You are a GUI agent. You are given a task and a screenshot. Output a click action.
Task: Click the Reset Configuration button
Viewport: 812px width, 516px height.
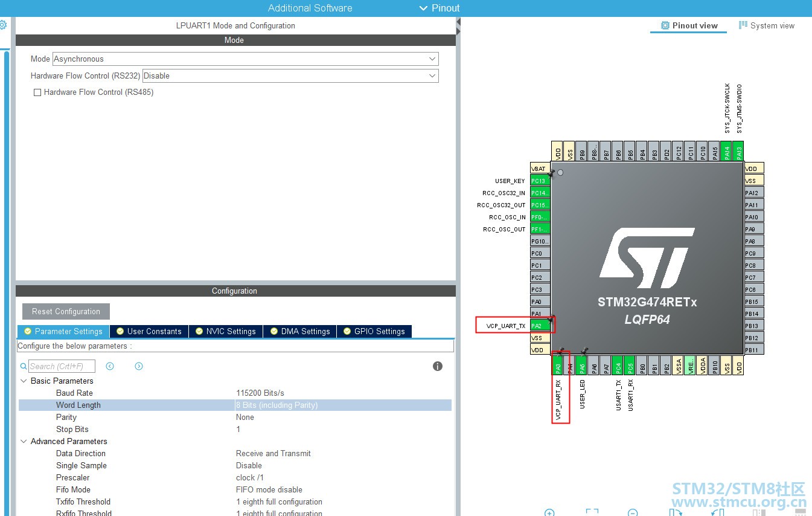coord(66,312)
